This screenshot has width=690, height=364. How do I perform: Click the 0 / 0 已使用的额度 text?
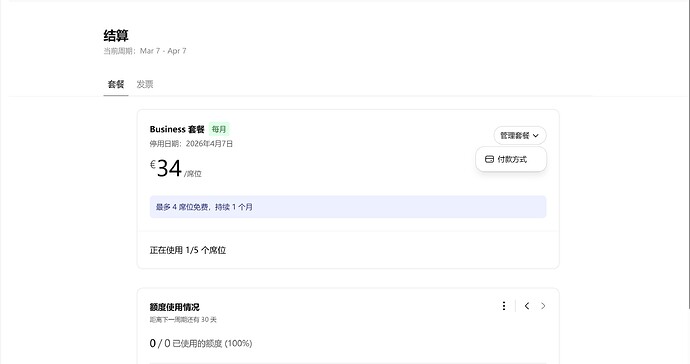[x=201, y=343]
